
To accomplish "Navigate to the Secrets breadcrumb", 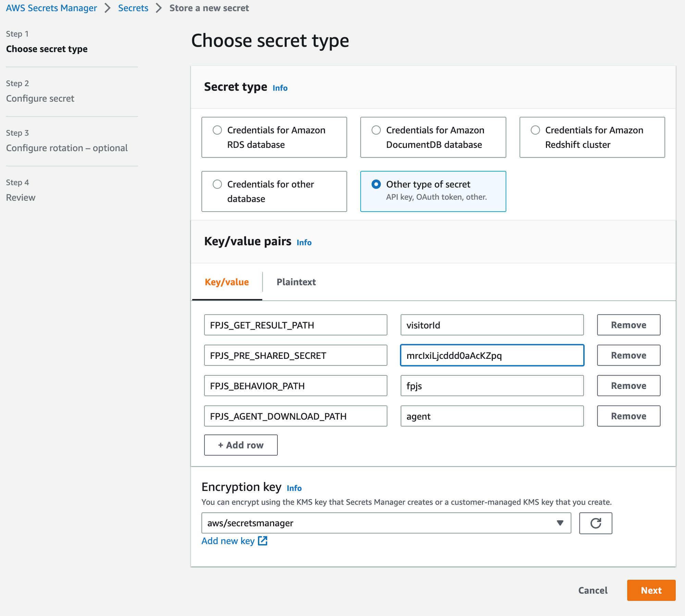I will point(133,8).
